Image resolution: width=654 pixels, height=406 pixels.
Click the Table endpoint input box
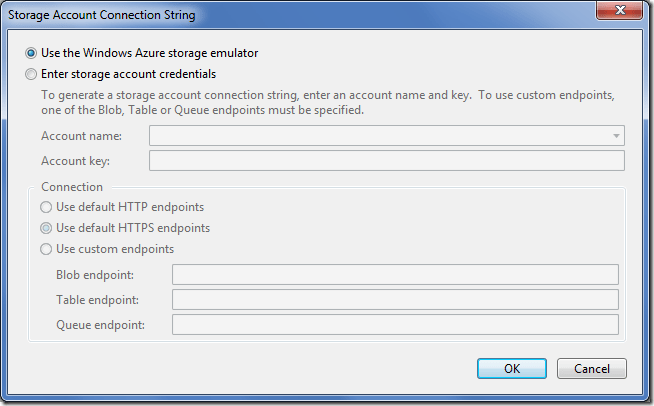pyautogui.click(x=395, y=300)
